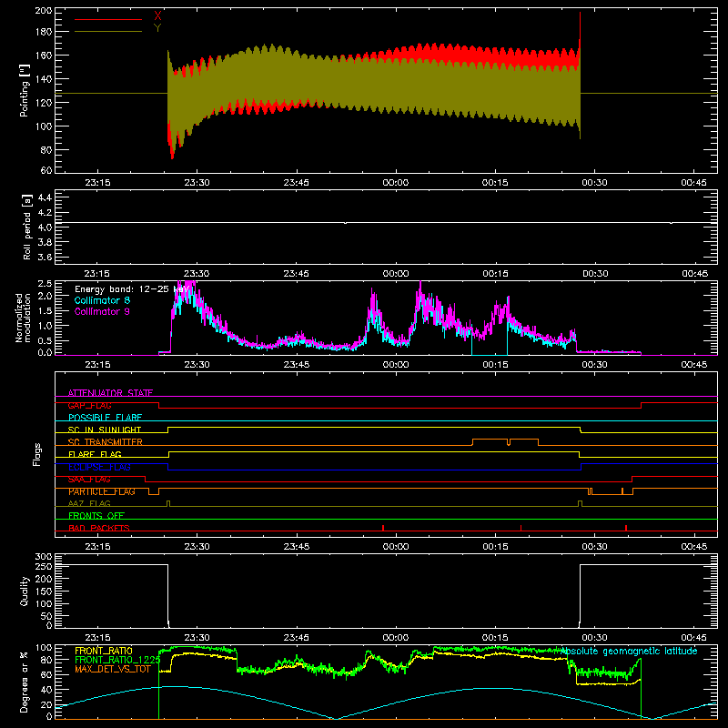Screen dimensions: 728x728
Task: Click the bad packets spike after 00:30
Action: 626,528
